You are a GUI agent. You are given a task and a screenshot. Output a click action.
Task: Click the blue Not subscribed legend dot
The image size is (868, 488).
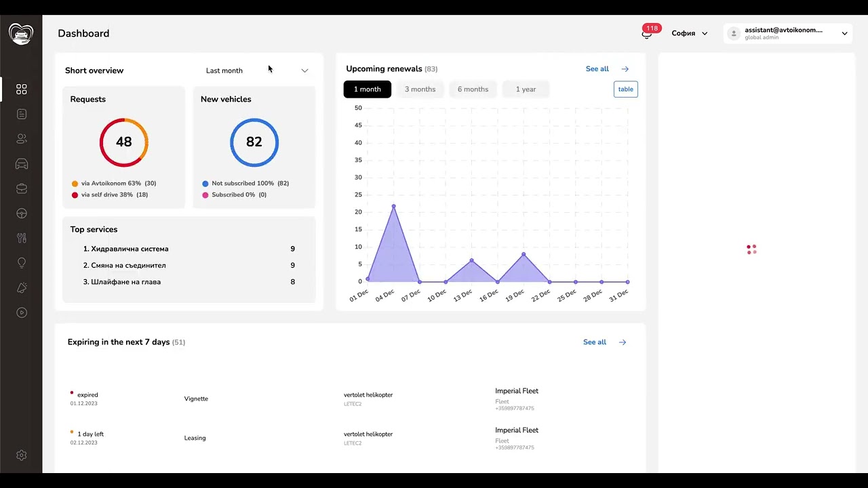(205, 184)
